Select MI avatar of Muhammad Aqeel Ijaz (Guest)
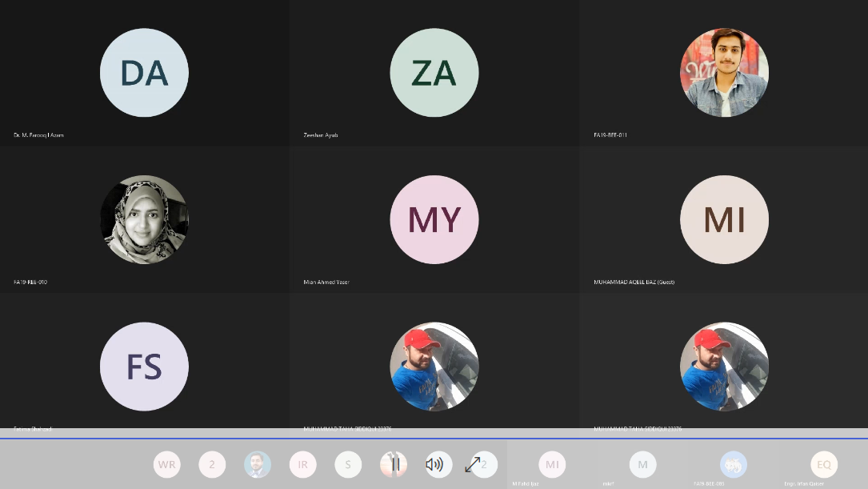Image resolution: width=868 pixels, height=489 pixels. [724, 219]
